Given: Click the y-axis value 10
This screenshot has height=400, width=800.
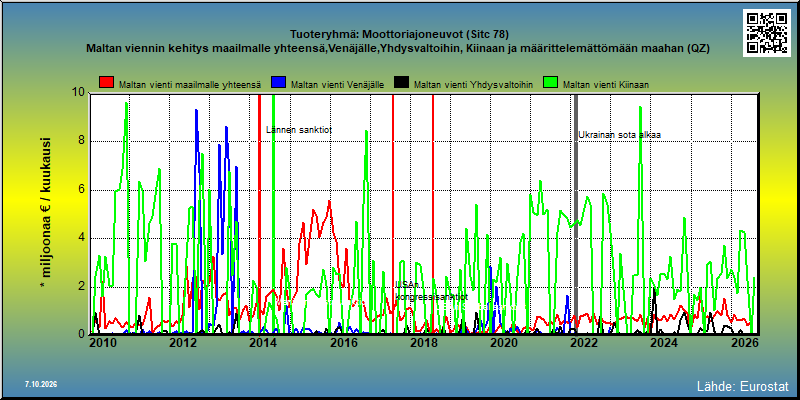Looking at the screenshot, I should pos(79,93).
